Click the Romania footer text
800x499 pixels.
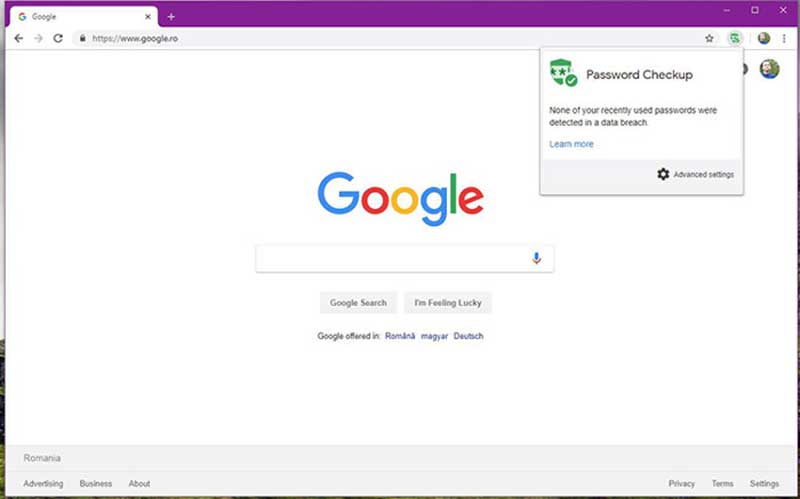(42, 458)
